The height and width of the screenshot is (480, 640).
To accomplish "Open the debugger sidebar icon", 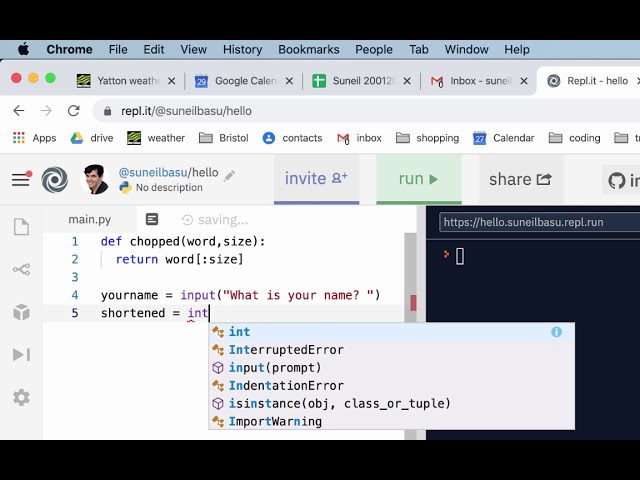I will (x=21, y=355).
